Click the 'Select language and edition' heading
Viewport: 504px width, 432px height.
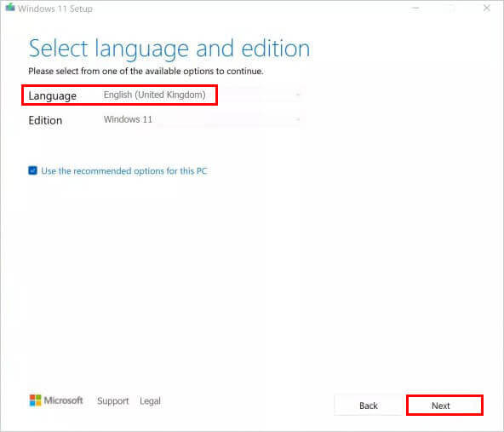pyautogui.click(x=169, y=49)
